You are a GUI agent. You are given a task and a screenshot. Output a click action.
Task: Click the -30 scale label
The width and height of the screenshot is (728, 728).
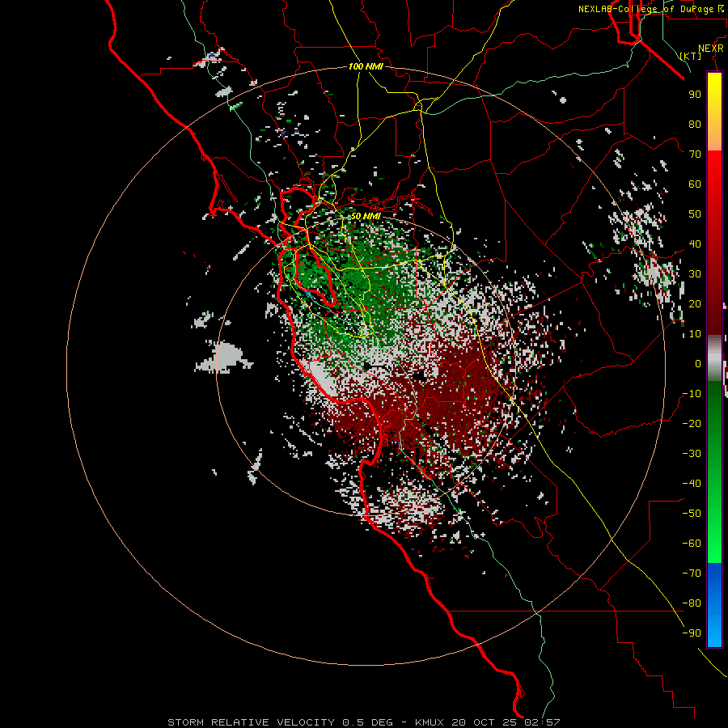692,454
